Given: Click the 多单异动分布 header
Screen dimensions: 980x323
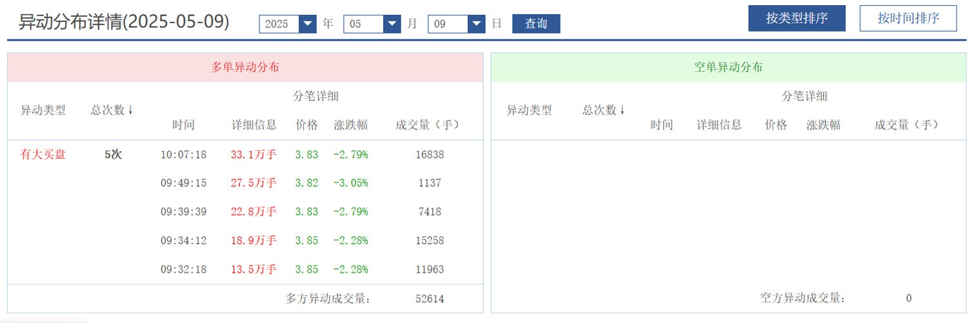Looking at the screenshot, I should (x=245, y=67).
